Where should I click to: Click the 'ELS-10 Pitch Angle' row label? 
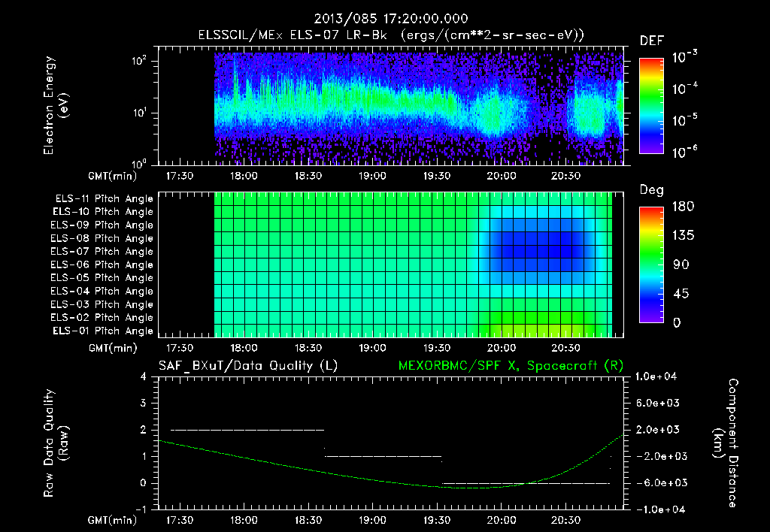click(103, 212)
